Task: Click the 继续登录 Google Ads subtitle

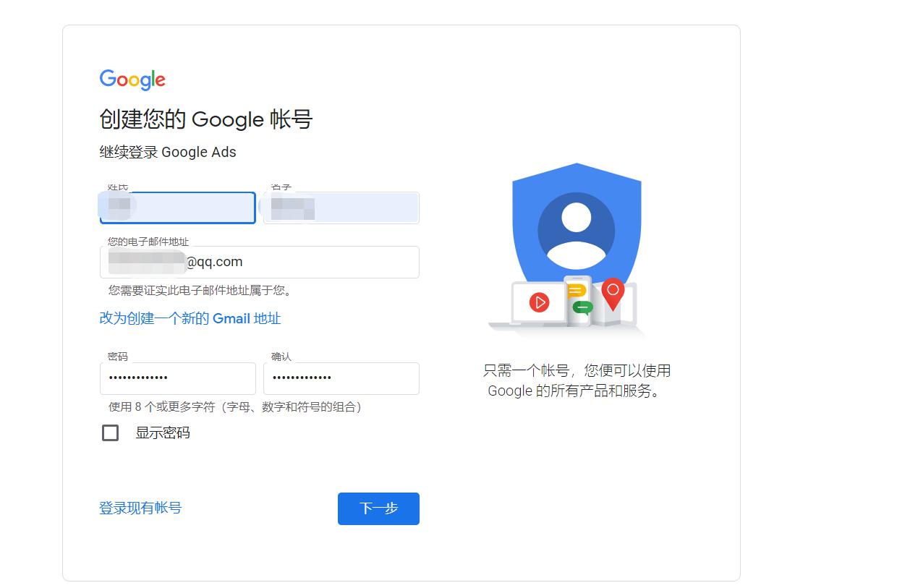Action: (x=167, y=152)
